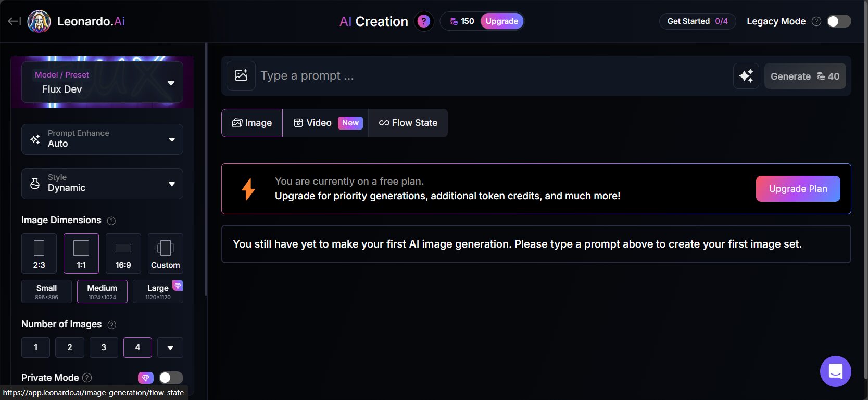Open Get Started 0/4 checklist
This screenshot has width=868, height=400.
pyautogui.click(x=698, y=21)
